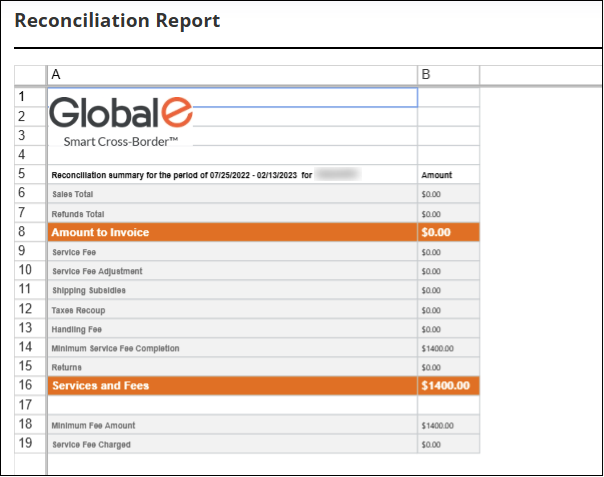The height and width of the screenshot is (477, 604).
Task: Click row 8 header number
Action: [x=30, y=232]
